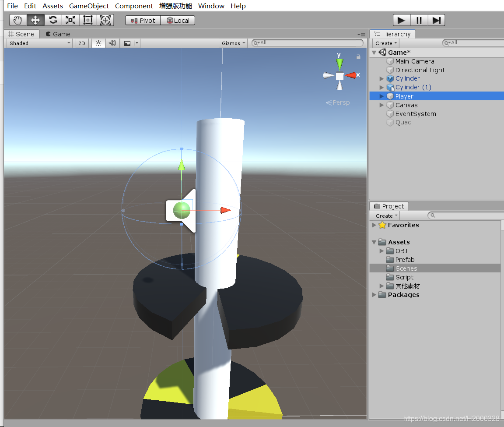Select Main Camera in Hierarchy

[x=415, y=61]
